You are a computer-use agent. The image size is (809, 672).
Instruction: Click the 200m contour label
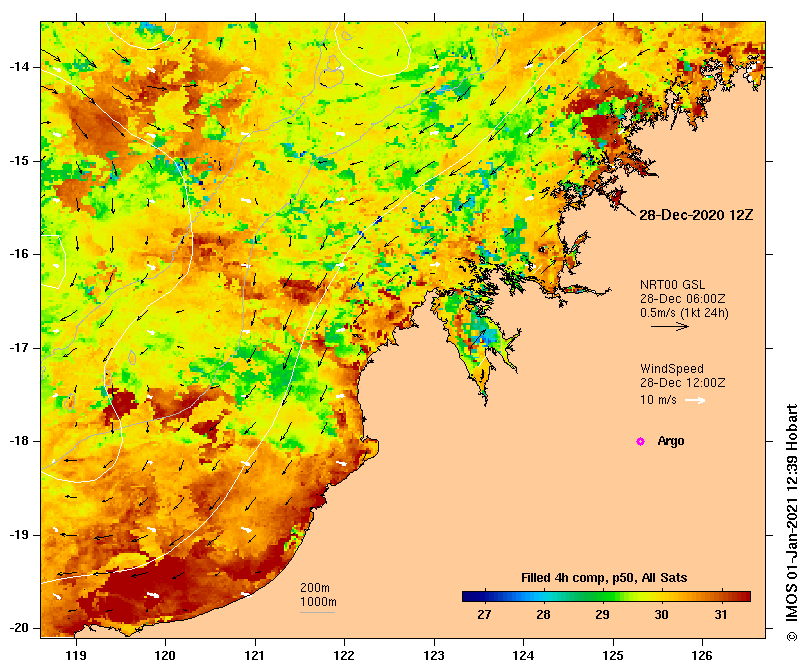coord(315,588)
